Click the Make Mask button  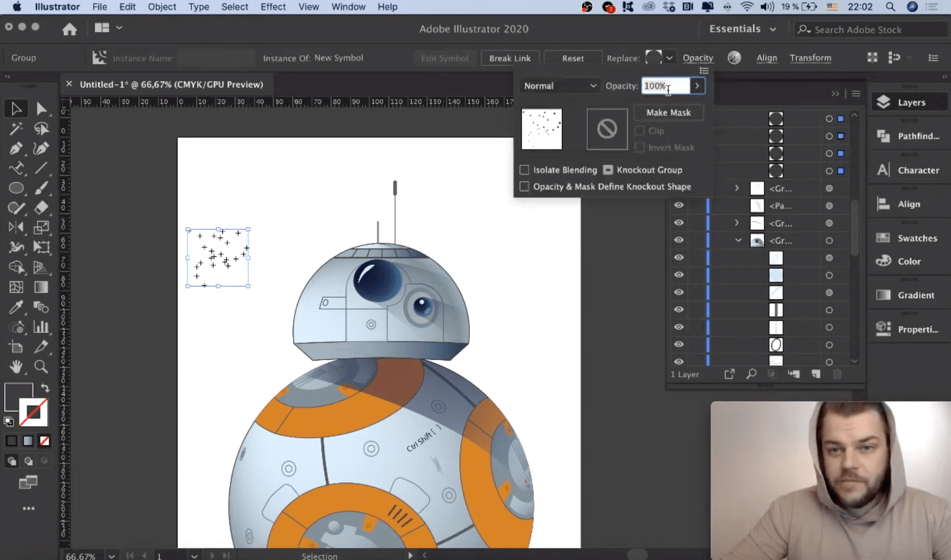(668, 113)
